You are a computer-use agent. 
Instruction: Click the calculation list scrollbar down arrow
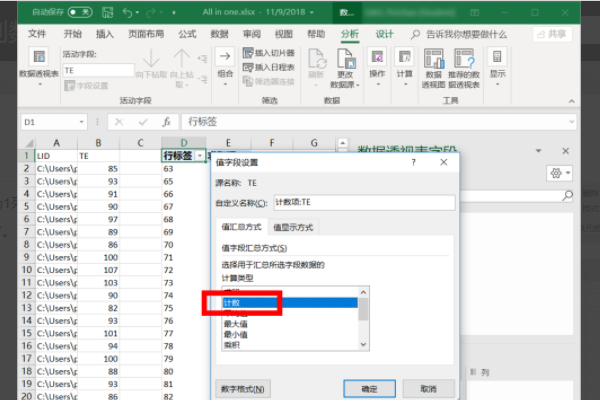coord(363,344)
